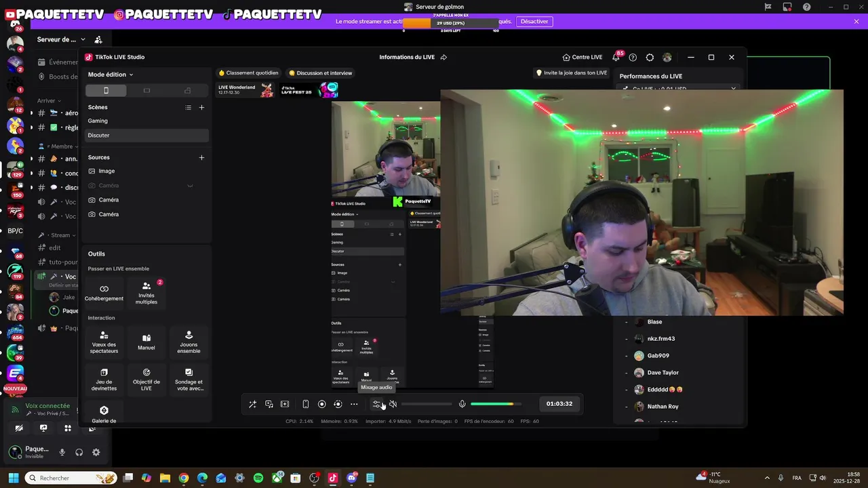Collapse the Arriver category in Discord

pyautogui.click(x=50, y=101)
